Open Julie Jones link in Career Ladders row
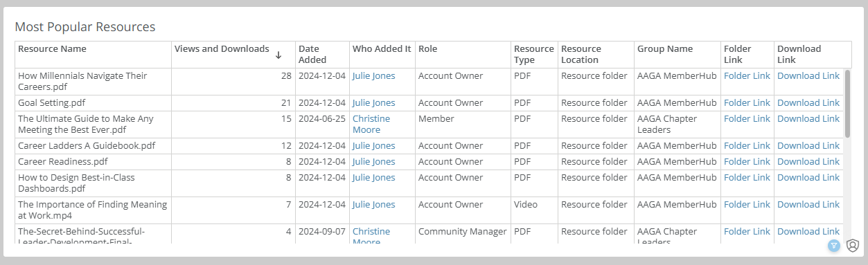The height and width of the screenshot is (265, 868). [374, 146]
